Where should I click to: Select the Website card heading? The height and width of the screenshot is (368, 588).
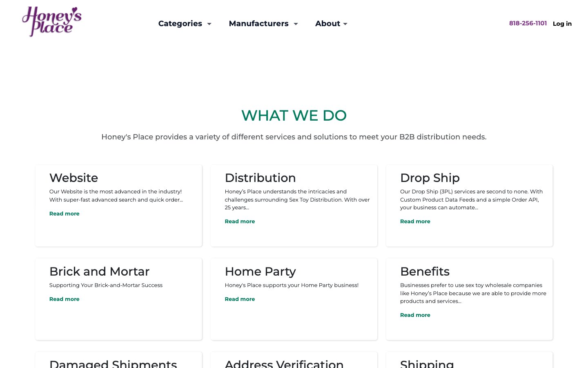click(x=73, y=178)
